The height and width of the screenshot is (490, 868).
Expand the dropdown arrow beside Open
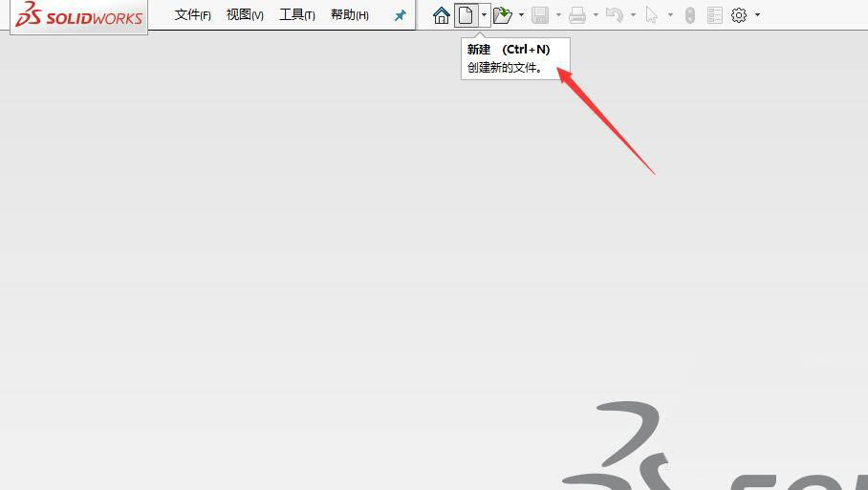(x=521, y=15)
